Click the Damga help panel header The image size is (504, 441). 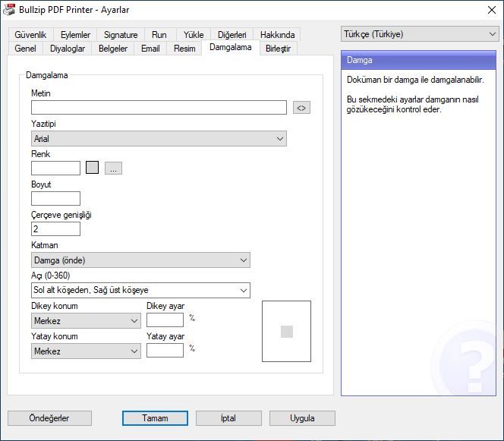[418, 60]
